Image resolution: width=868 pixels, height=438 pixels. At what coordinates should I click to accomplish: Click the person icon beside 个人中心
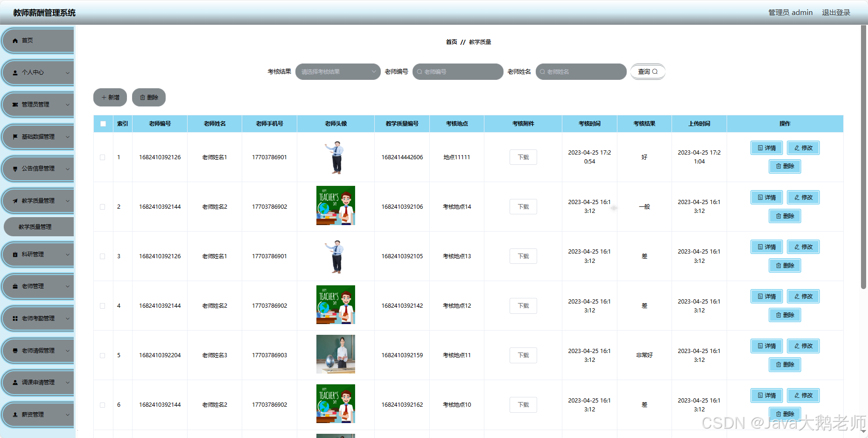pyautogui.click(x=15, y=73)
